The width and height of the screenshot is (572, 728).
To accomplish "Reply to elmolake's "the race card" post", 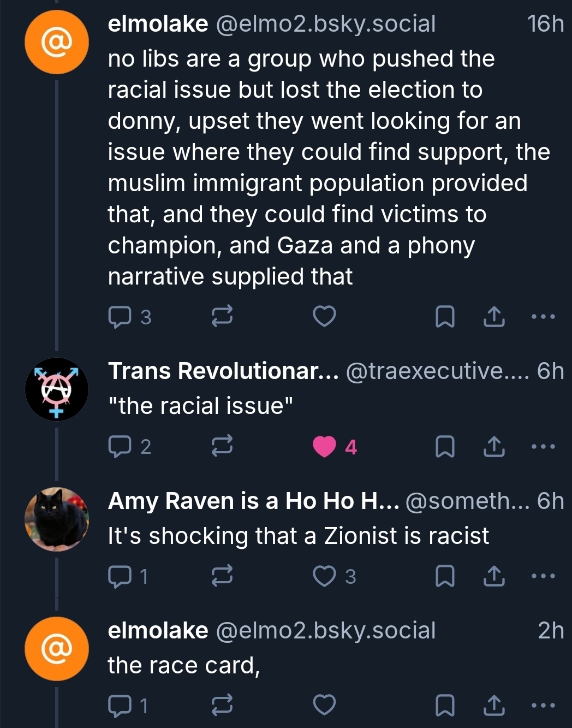I will pyautogui.click(x=120, y=706).
